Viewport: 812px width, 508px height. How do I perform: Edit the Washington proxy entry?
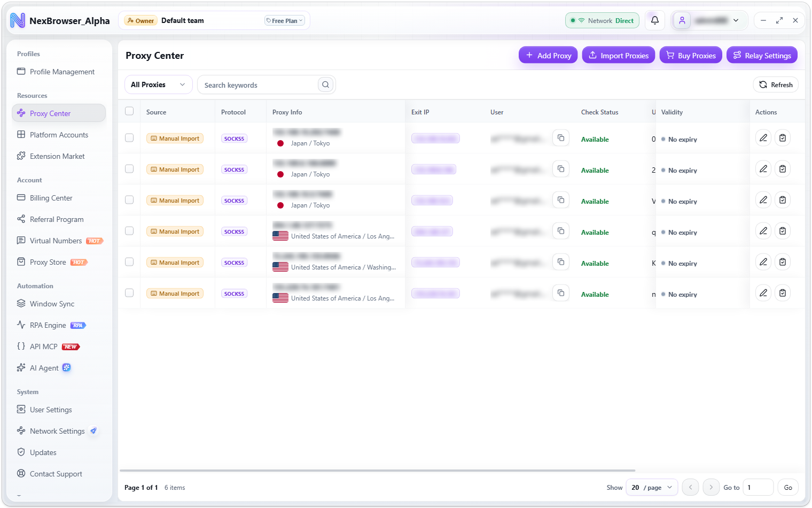click(763, 262)
